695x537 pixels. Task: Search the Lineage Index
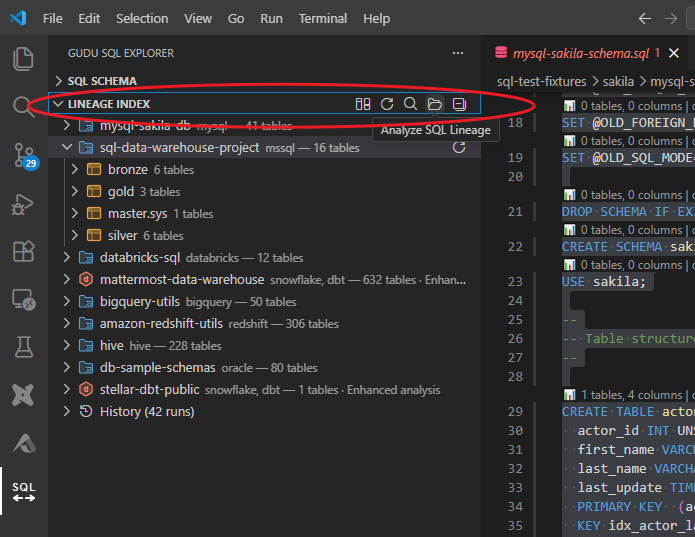[x=410, y=104]
